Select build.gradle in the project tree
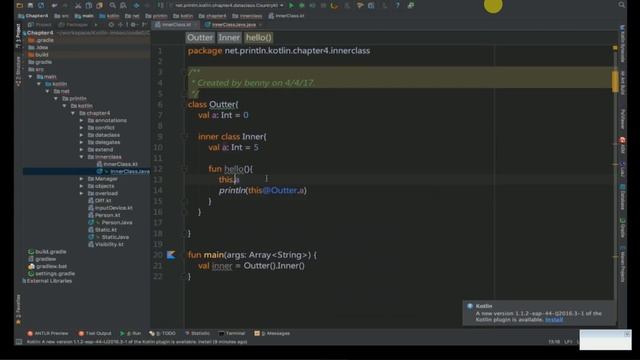The image size is (640, 360). (x=47, y=252)
